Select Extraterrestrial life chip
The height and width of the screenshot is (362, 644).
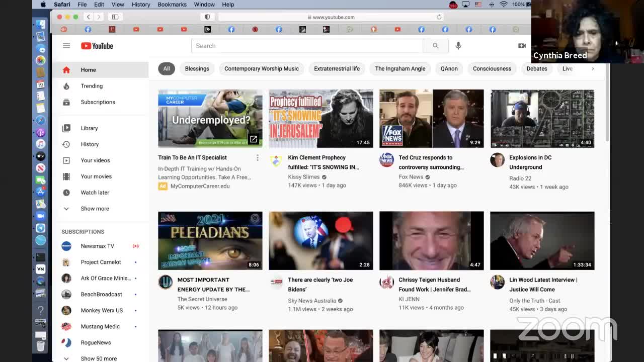click(337, 69)
